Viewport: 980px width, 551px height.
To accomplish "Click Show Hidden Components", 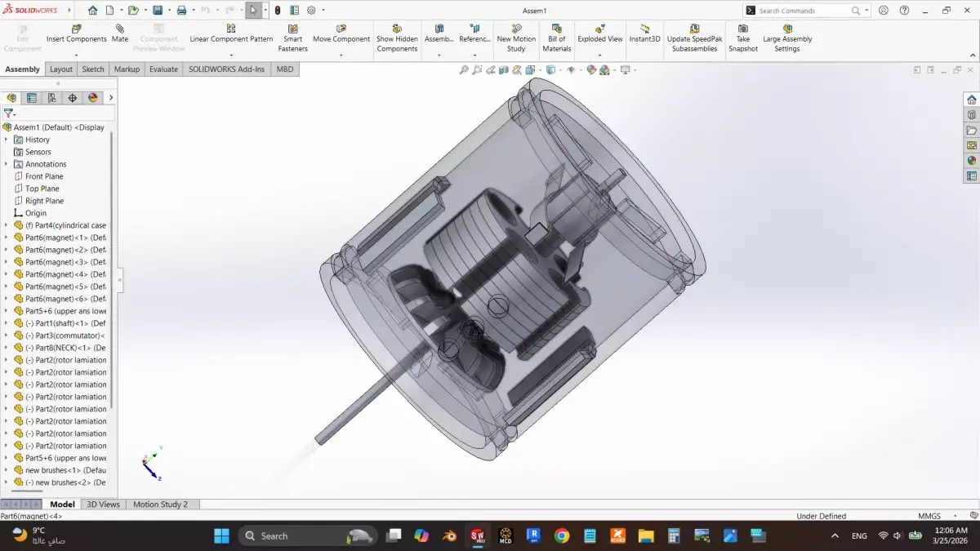I will [397, 38].
